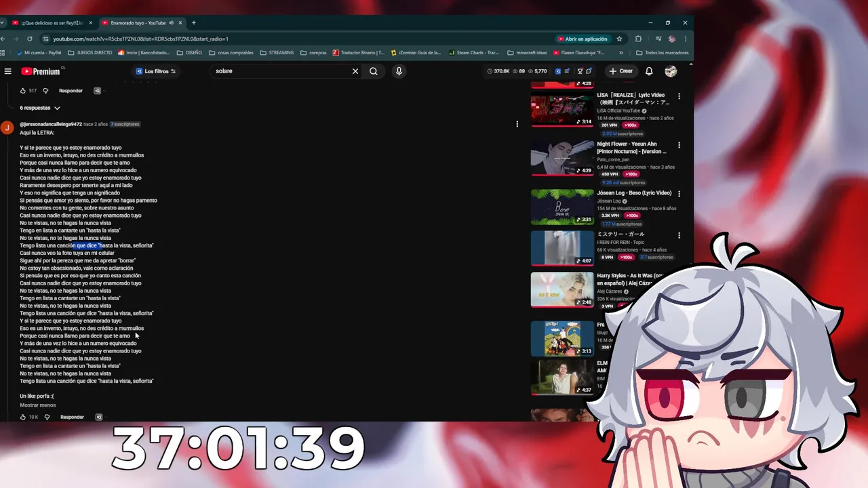Open the tab search dropdown arrow
868x488 pixels.
click(x=3, y=22)
